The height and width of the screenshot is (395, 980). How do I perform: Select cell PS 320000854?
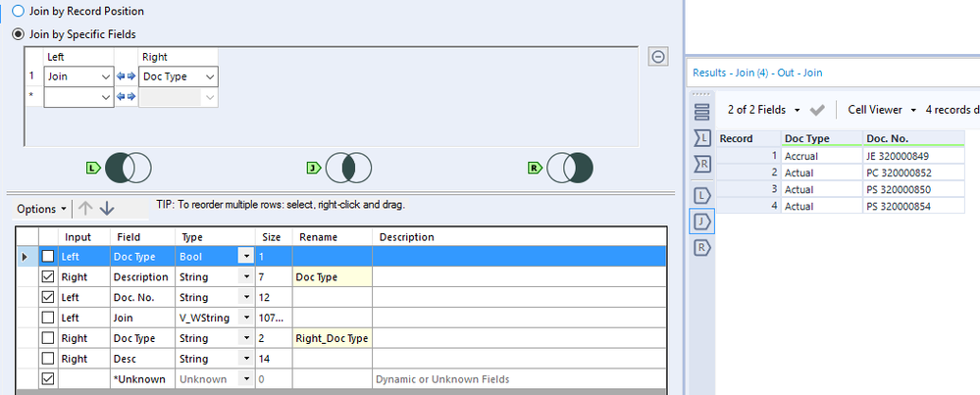(913, 206)
